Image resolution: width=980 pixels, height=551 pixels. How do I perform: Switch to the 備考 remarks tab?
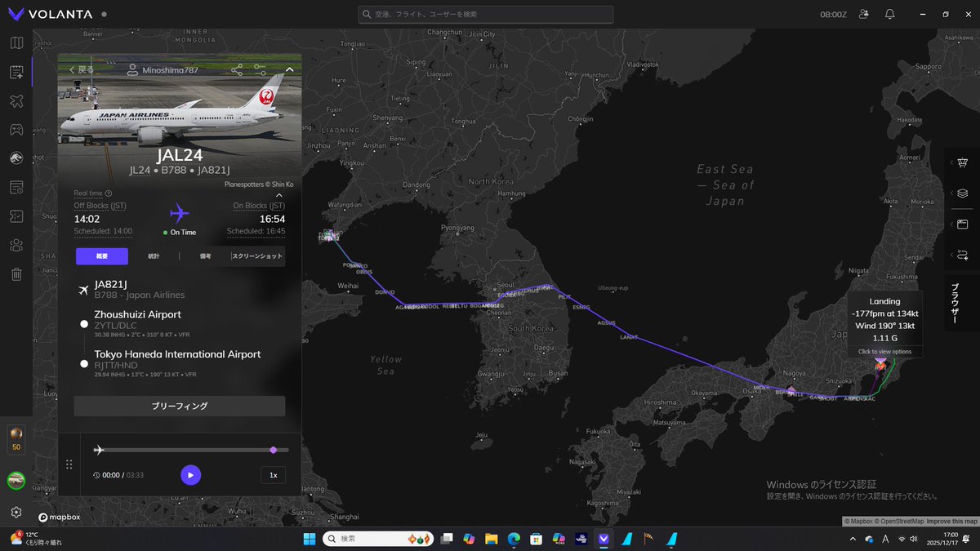[x=206, y=256]
